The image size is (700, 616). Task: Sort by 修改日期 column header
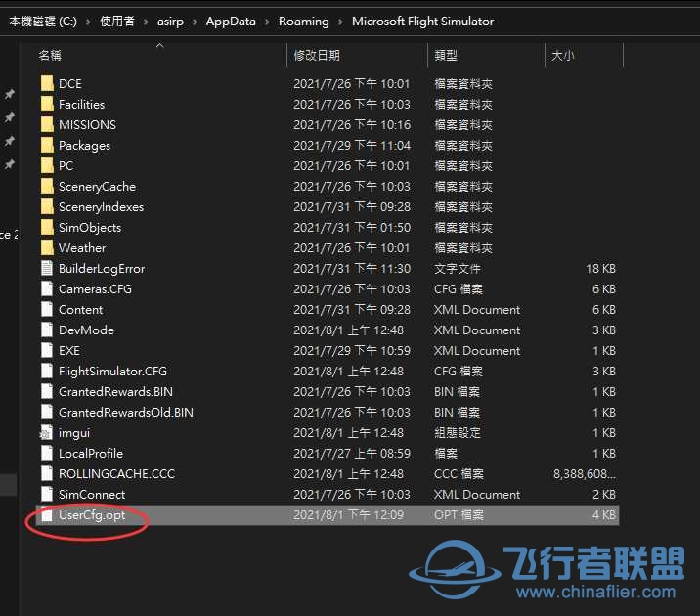(x=317, y=55)
